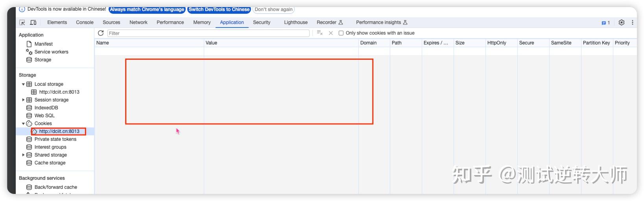
Task: Click the refresh cookies icon
Action: click(x=101, y=33)
